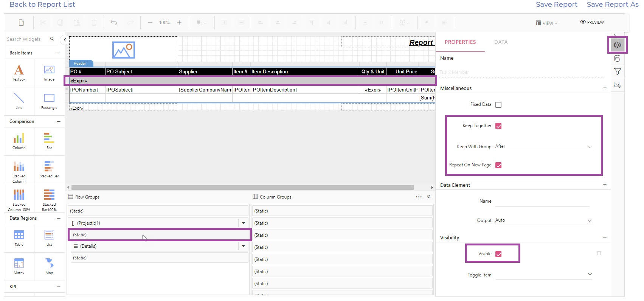The width and height of the screenshot is (644, 301).
Task: Select the Table data region widget
Action: [x=19, y=238]
